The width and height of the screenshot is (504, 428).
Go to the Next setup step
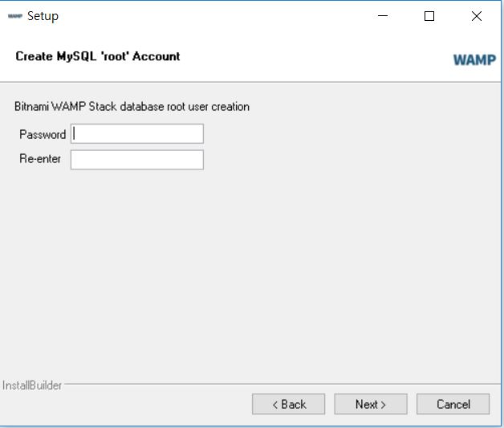[x=371, y=404]
